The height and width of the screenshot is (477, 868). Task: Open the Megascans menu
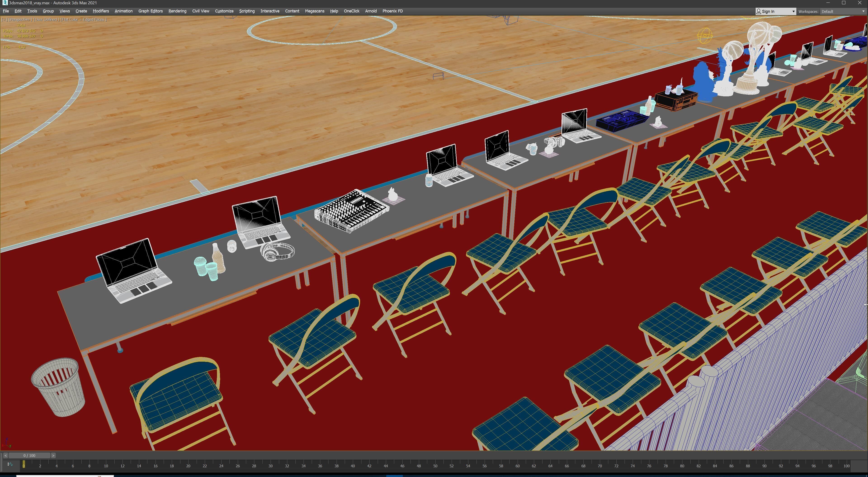(314, 11)
